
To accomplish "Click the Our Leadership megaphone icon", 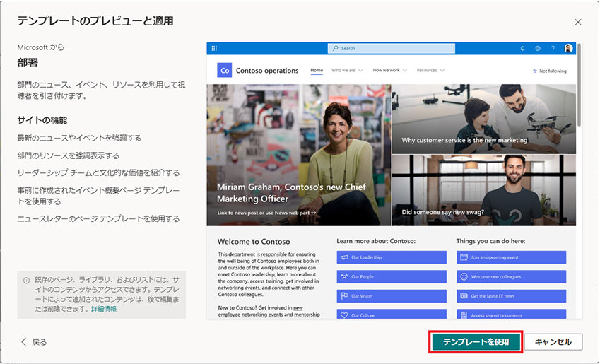I will pos(344,257).
